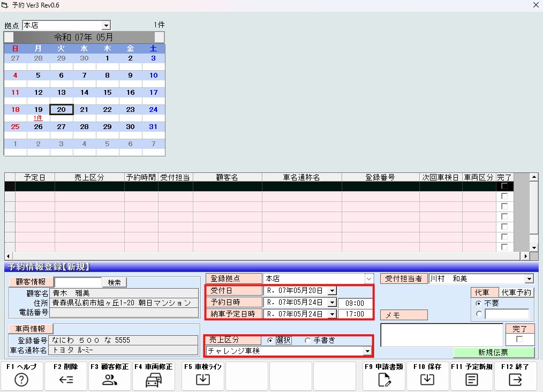Open 代車予約 loaner reservation
This screenshot has width=543, height=392.
pos(516,292)
